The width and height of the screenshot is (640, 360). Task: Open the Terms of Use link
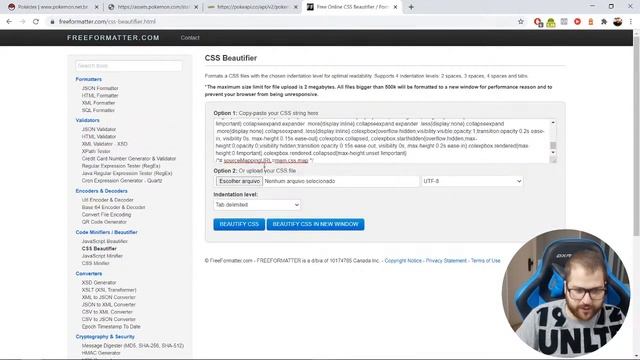pos(486,261)
